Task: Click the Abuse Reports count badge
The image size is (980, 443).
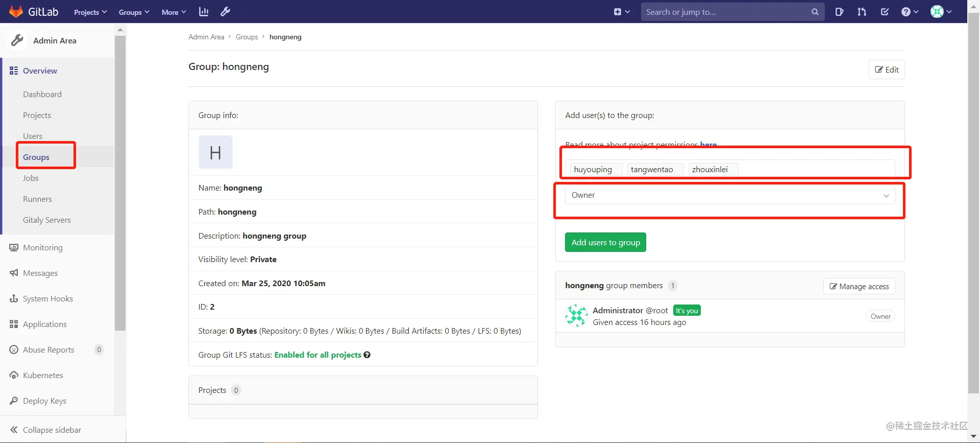Action: (99, 349)
